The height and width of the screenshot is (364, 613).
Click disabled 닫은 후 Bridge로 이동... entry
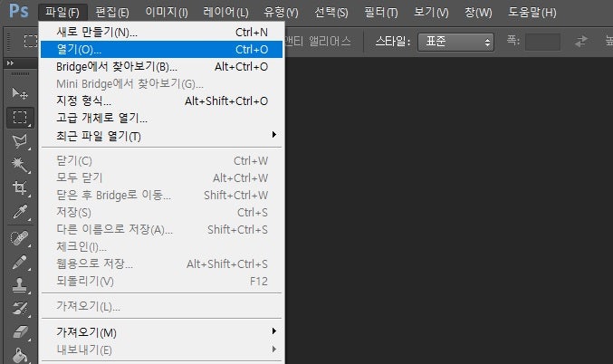pos(161,195)
